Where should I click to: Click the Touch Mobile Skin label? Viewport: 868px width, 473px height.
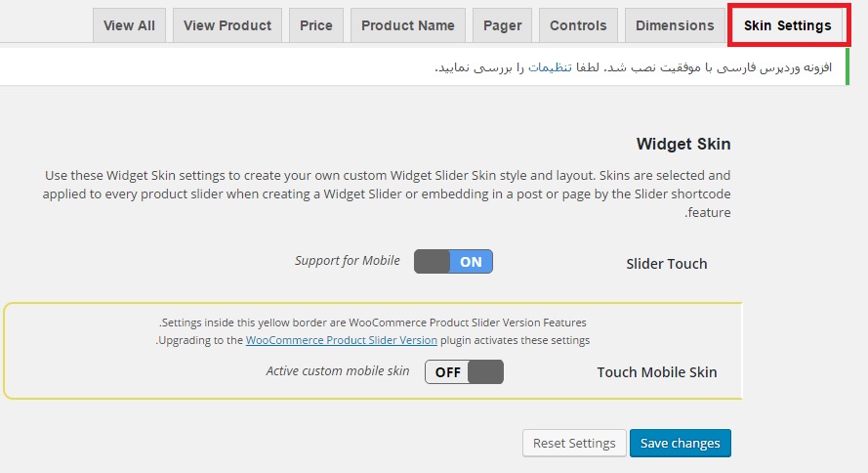(x=657, y=372)
